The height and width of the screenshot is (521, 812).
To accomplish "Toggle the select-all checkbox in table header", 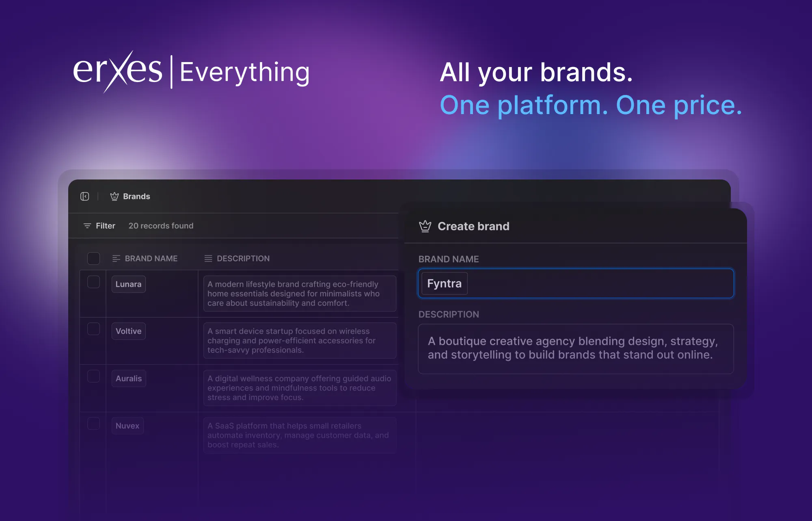I will (x=93, y=258).
